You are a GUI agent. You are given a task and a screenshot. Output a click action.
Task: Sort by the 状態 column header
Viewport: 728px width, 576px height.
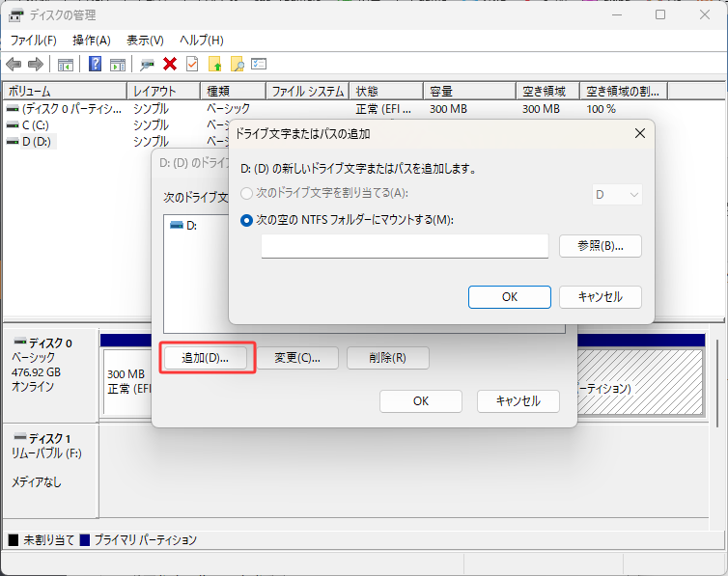tap(386, 92)
